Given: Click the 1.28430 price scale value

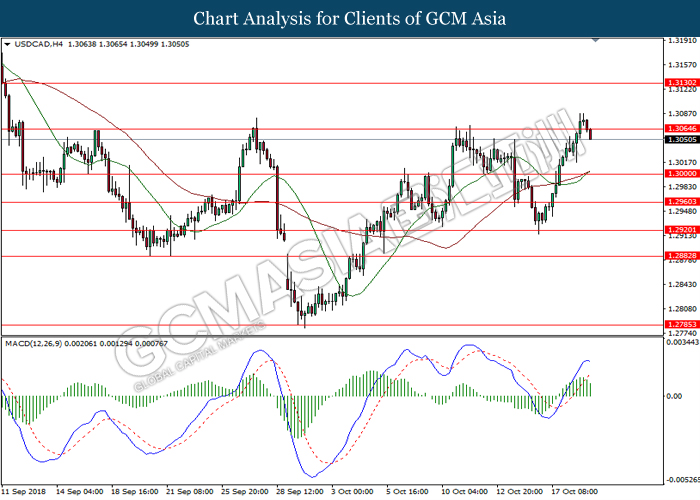Looking at the screenshot, I should pos(682,284).
